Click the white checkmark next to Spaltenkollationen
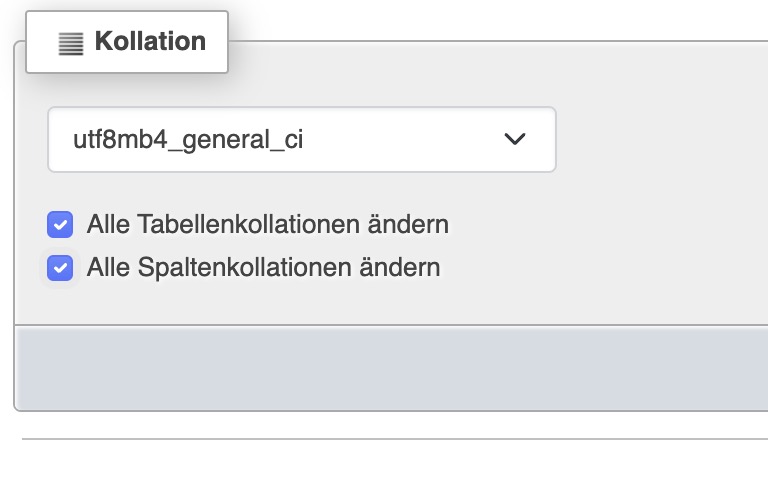Viewport: 768px width, 486px height. [60, 268]
